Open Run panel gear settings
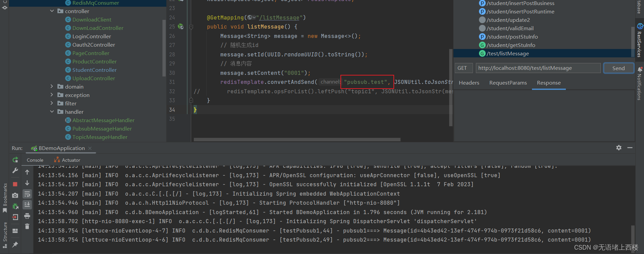The height and width of the screenshot is (254, 644). coord(619,148)
